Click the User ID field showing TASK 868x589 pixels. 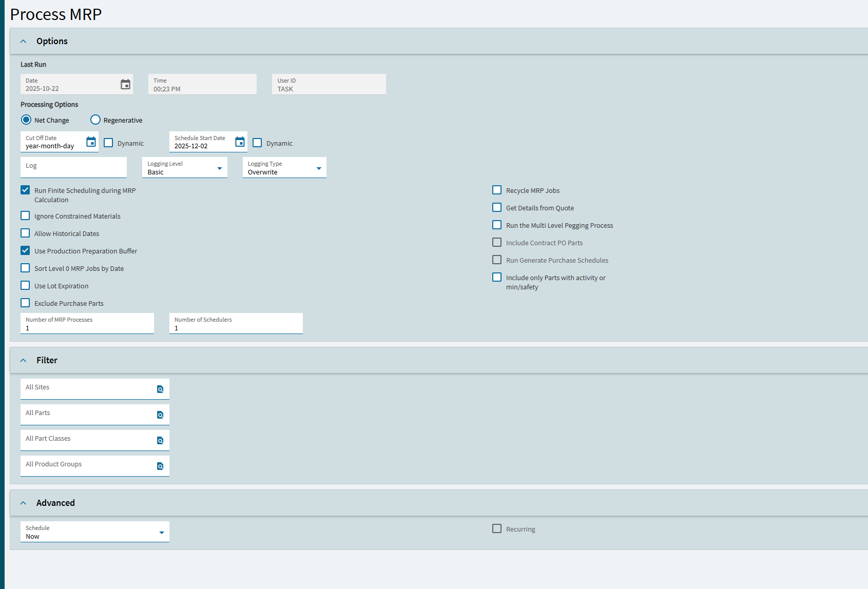pos(329,84)
